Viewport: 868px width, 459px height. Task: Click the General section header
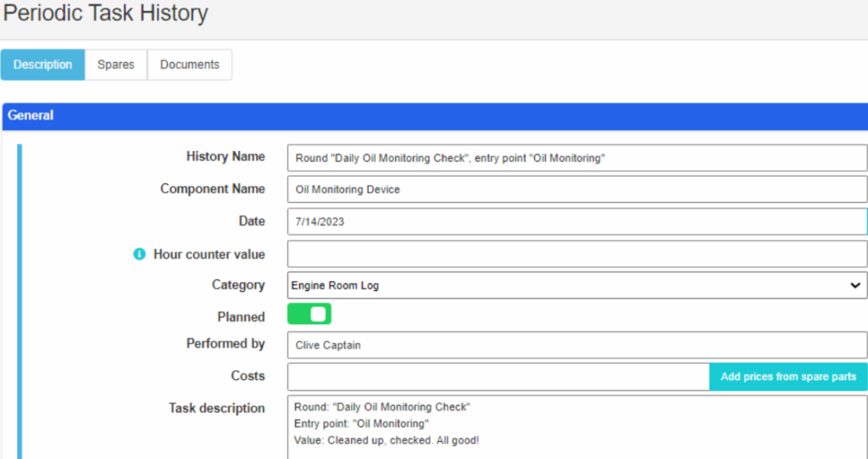[x=435, y=116]
